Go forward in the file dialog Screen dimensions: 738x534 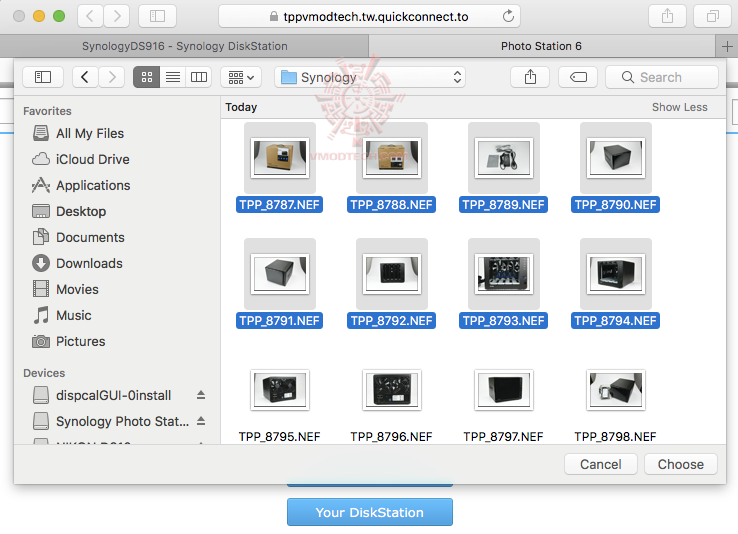112,77
